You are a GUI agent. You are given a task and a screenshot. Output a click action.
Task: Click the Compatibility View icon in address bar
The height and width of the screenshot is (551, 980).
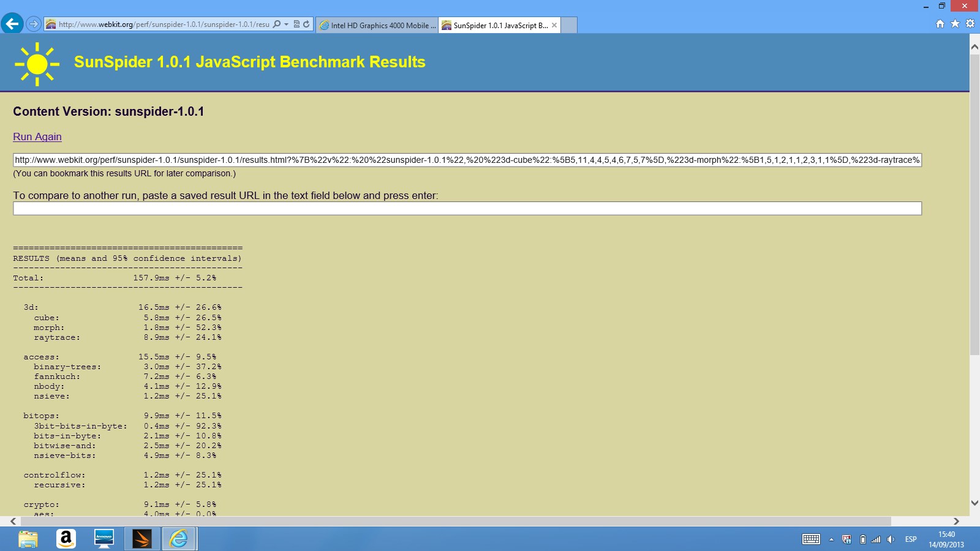[x=296, y=24]
